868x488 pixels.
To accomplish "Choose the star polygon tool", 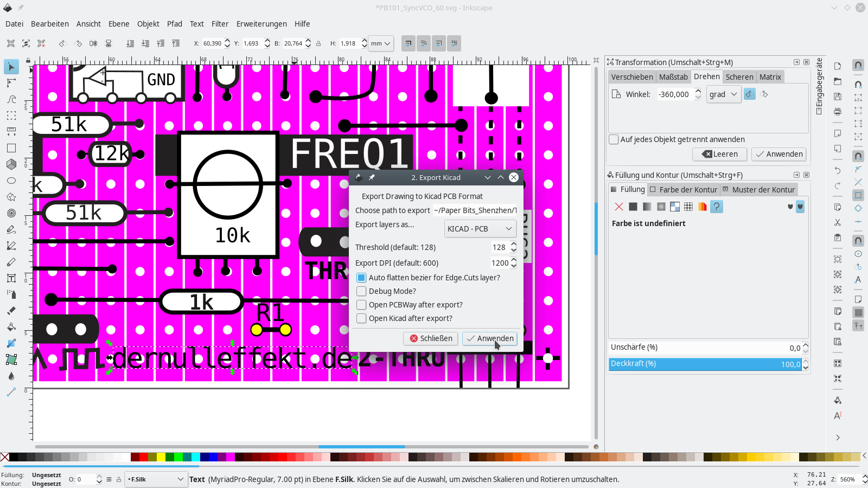I will click(x=11, y=197).
